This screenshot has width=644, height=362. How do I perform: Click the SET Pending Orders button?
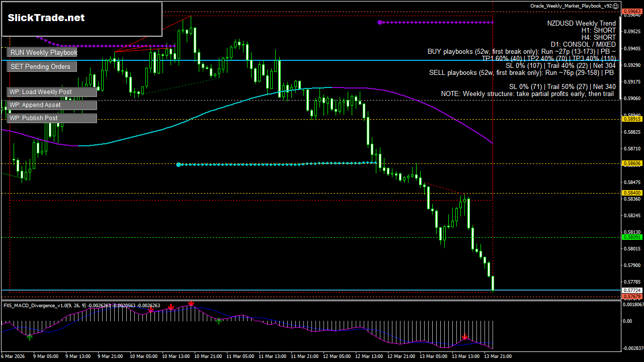42,66
